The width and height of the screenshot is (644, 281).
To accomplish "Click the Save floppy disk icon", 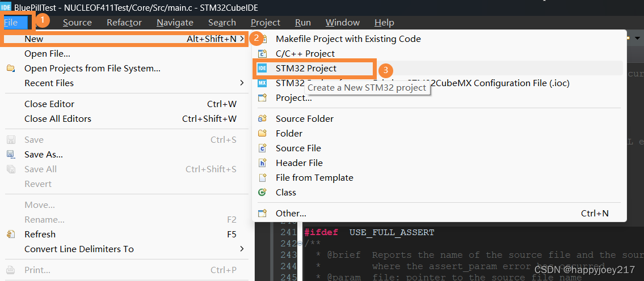I will pos(11,140).
